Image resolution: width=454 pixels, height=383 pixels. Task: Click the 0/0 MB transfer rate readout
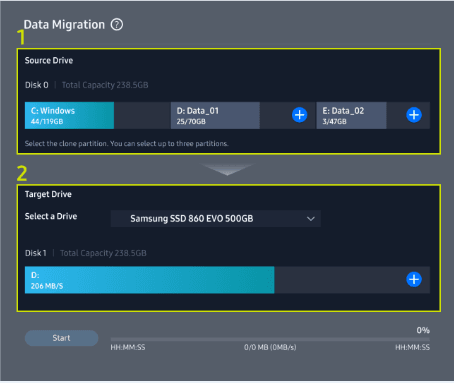pos(270,347)
